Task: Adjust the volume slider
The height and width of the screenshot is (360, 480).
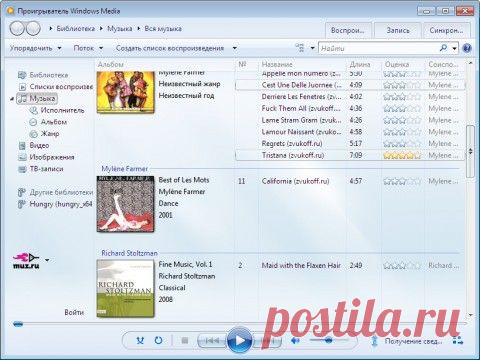Action: (329, 340)
